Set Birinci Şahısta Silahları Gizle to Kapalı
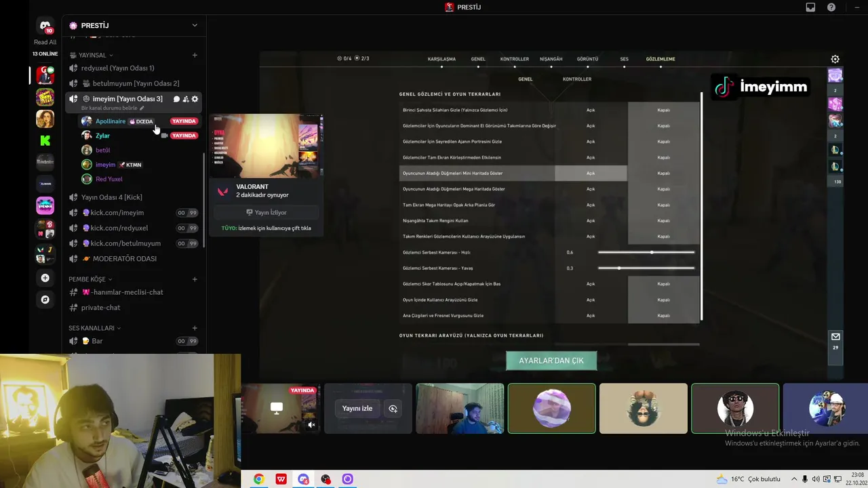Image resolution: width=868 pixels, height=488 pixels. (663, 110)
